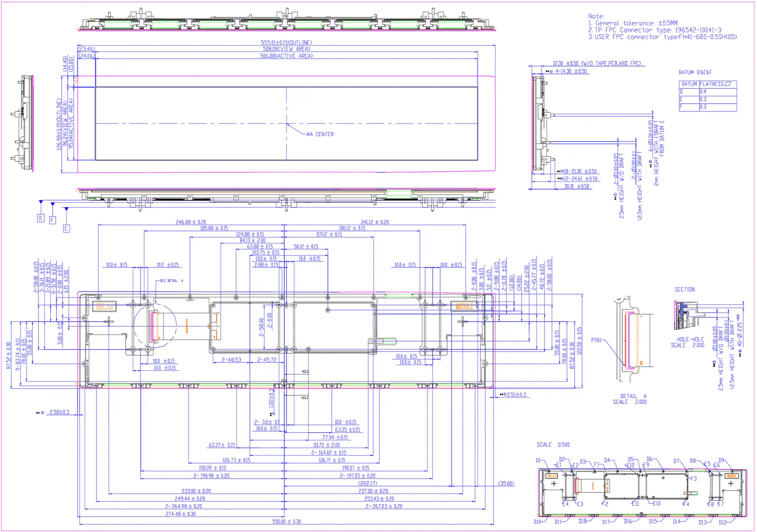Select the '4-14.30 ±0.50' dimension
Viewport: 757px width, 532px height.
(x=571, y=71)
